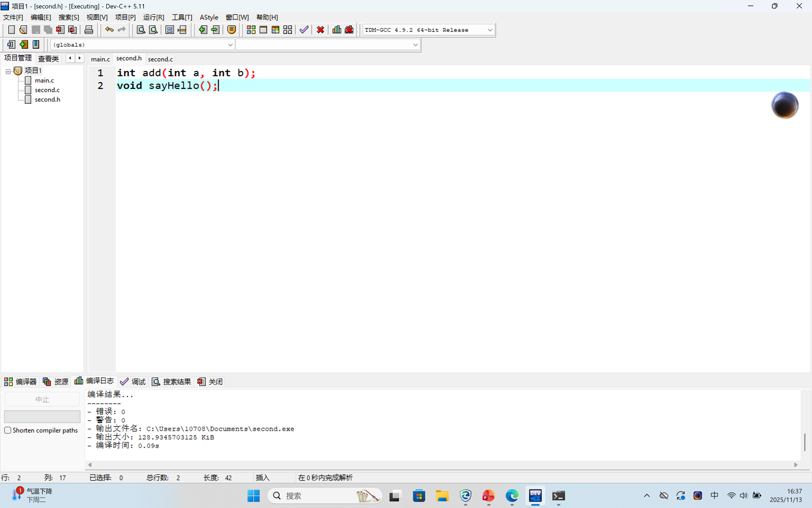Click the compile log right scroll arrow
812x508 pixels.
pyautogui.click(x=796, y=465)
